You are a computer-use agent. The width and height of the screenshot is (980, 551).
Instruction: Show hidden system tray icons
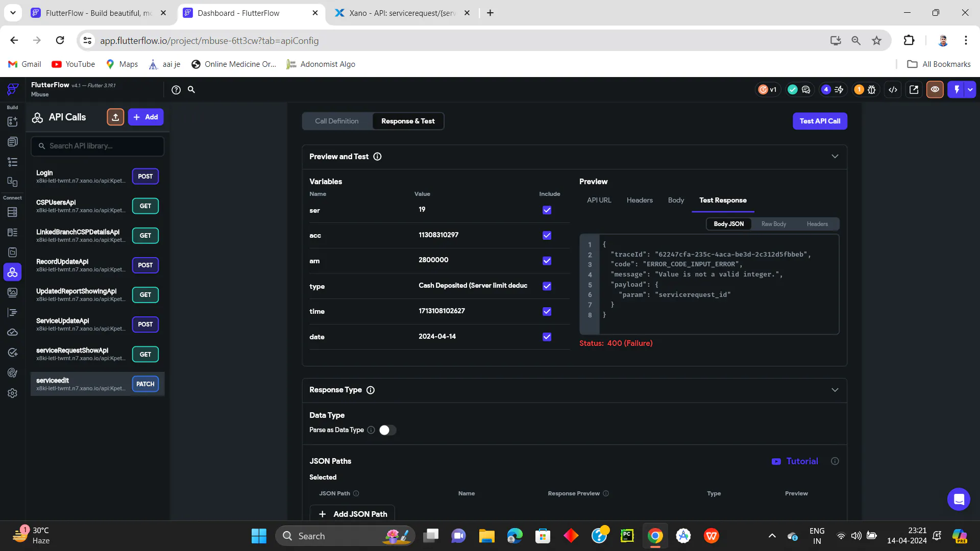coord(772,536)
